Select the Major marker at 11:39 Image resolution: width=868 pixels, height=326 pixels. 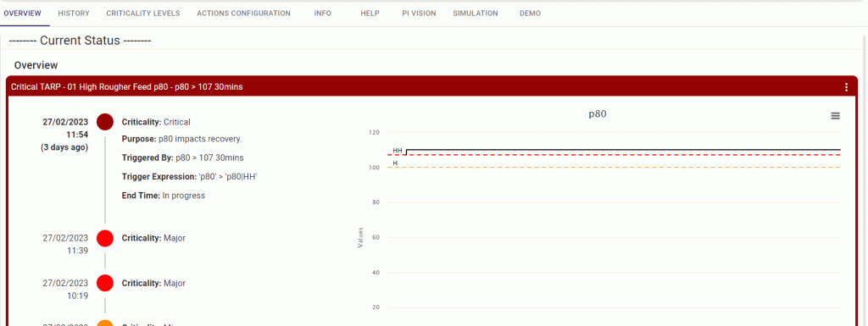tap(105, 238)
